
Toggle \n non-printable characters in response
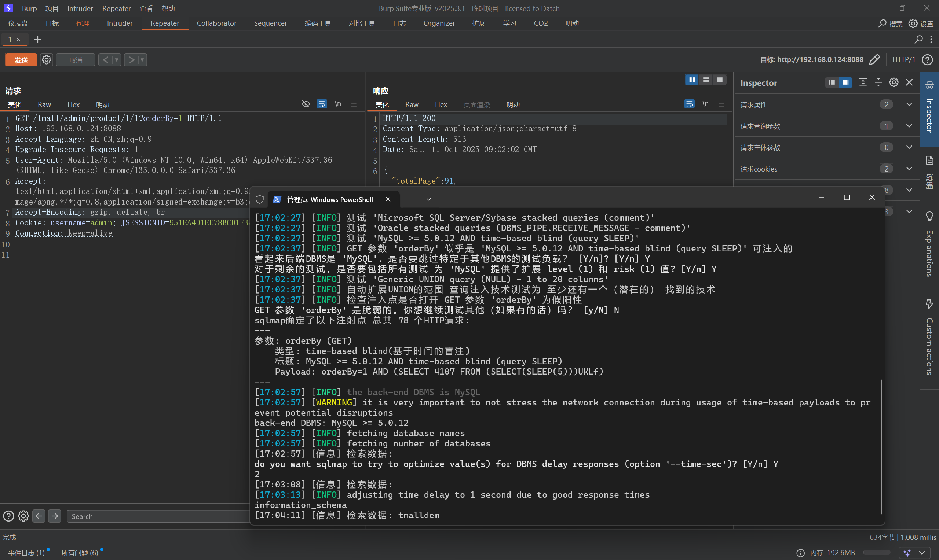[705, 104]
